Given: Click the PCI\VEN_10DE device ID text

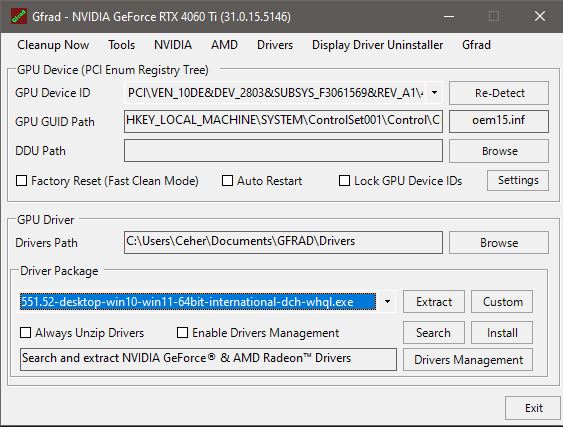Looking at the screenshot, I should click(x=275, y=93).
